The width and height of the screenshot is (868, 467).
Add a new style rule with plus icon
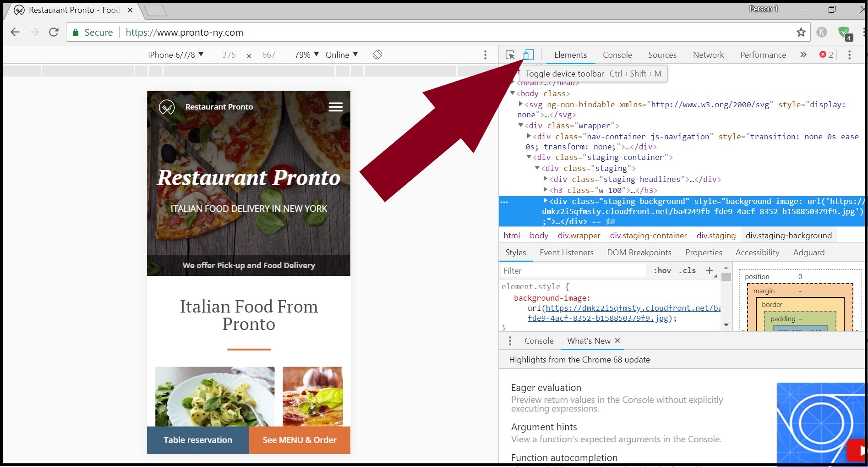pyautogui.click(x=710, y=270)
